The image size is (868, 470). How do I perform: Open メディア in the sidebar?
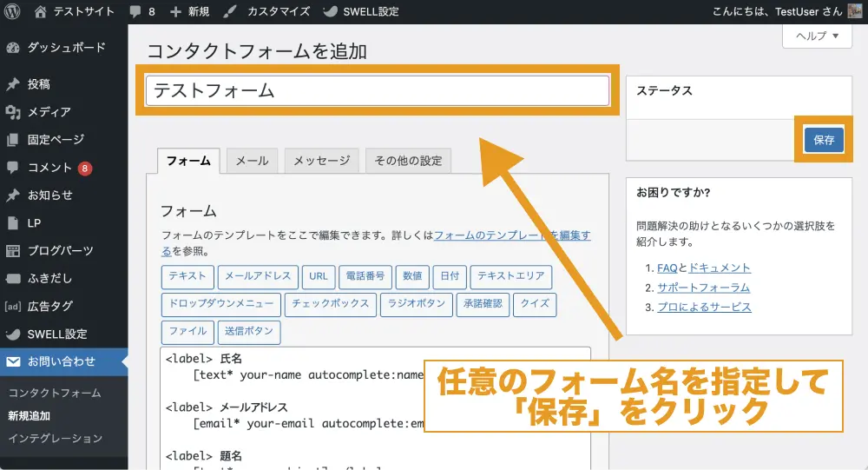click(49, 112)
